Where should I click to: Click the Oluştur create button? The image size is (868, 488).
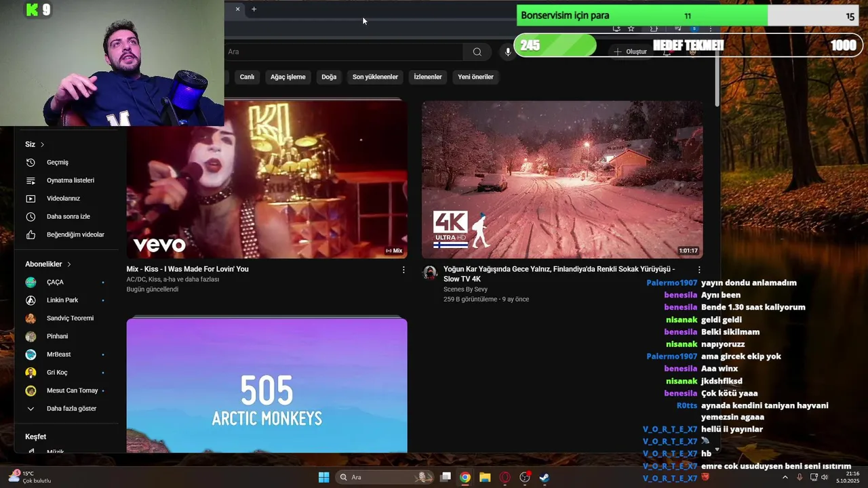click(630, 52)
